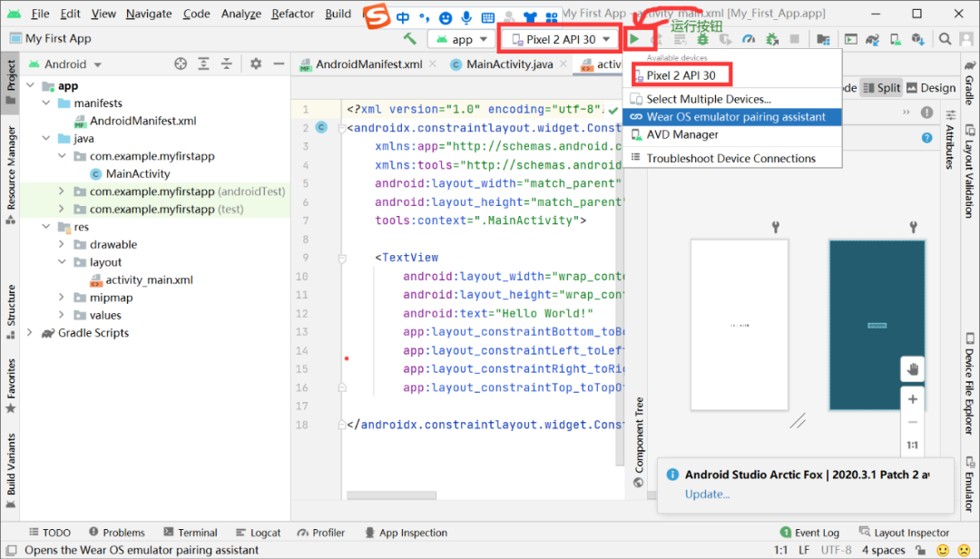Open the Pixel 2 API 30 device dropdown
This screenshot has width=980, height=559.
(x=561, y=39)
